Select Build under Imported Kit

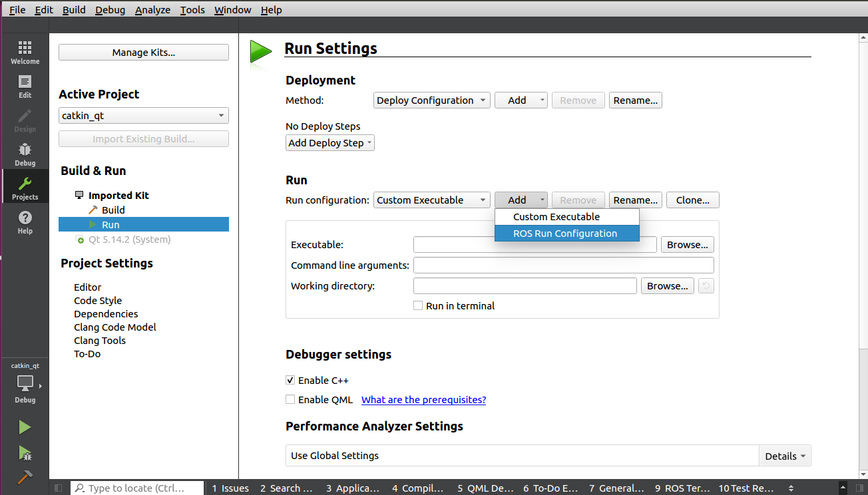coord(113,210)
